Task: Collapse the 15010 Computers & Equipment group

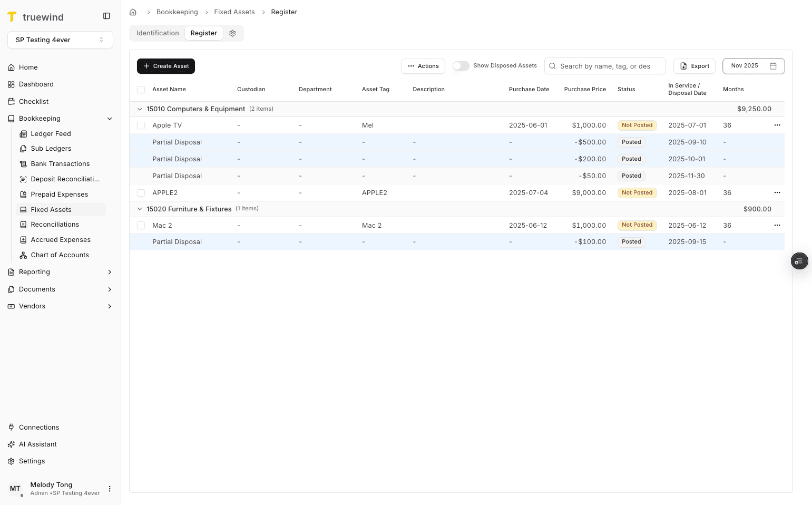Action: click(x=140, y=109)
